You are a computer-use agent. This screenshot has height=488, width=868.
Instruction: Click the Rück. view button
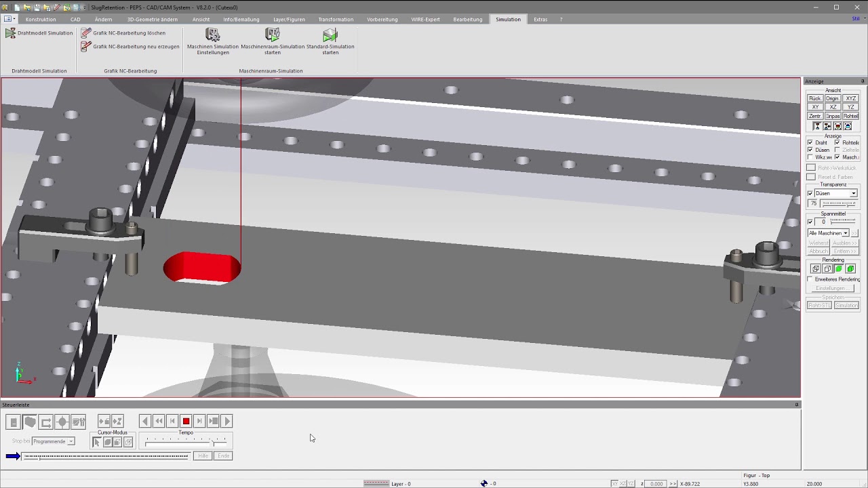pyautogui.click(x=814, y=98)
